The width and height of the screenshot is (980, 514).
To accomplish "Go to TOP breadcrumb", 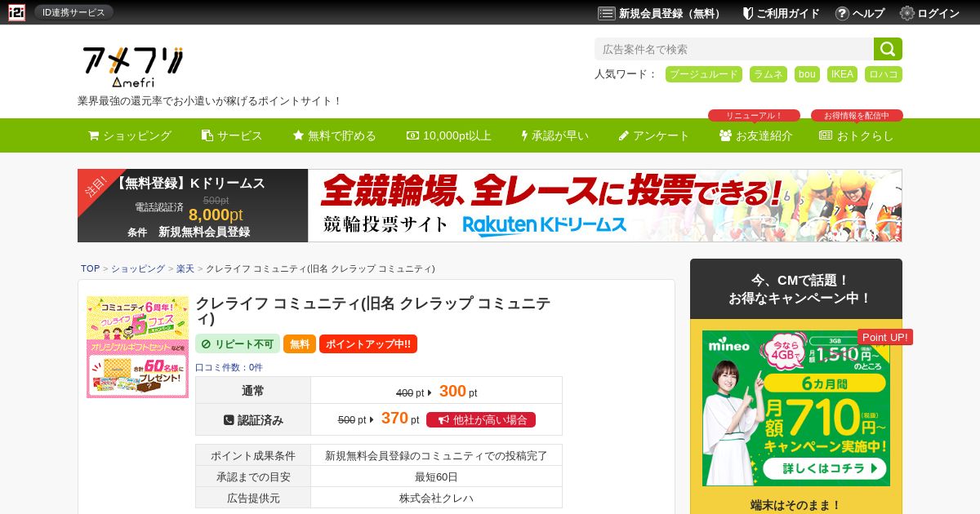I will [90, 268].
